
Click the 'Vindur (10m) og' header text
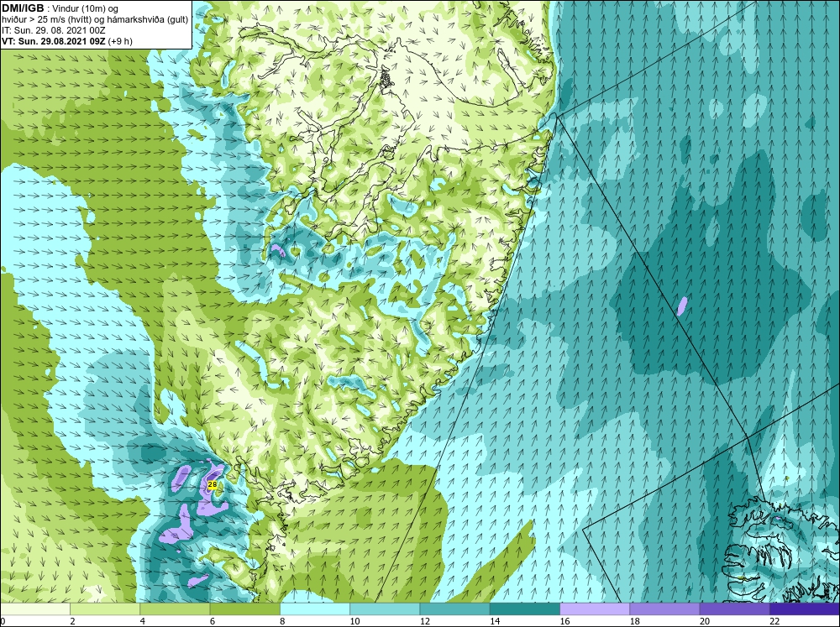pos(87,8)
